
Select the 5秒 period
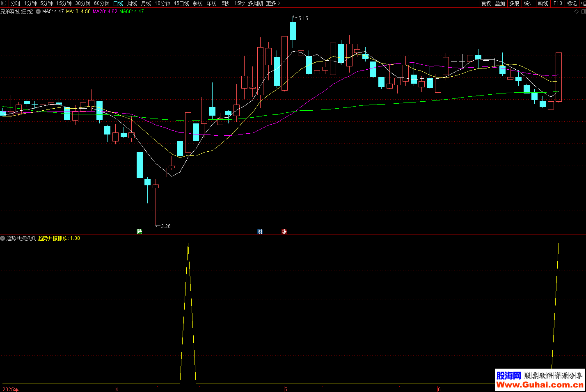(x=225, y=3)
